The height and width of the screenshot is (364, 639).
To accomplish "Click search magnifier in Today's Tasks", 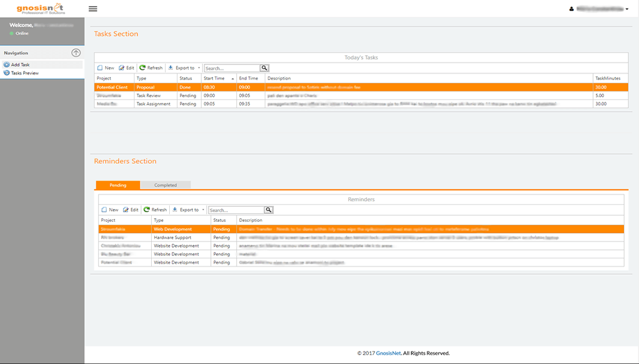I will click(x=265, y=68).
